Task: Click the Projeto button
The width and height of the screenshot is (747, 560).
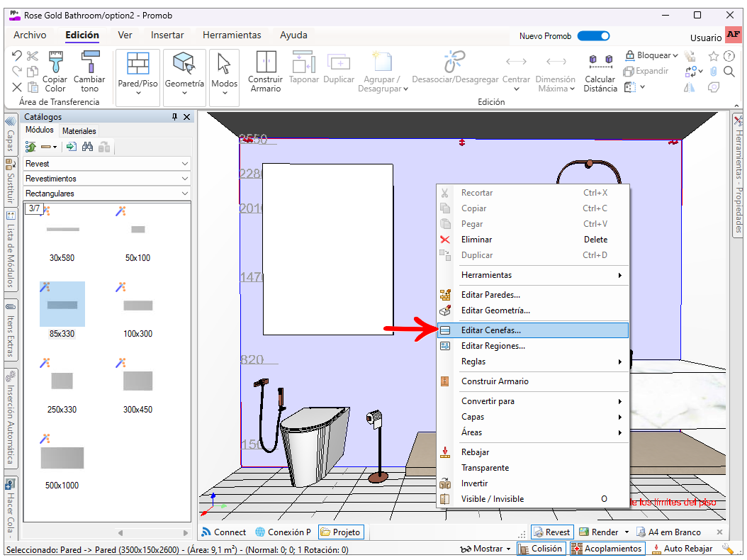Action: [341, 532]
